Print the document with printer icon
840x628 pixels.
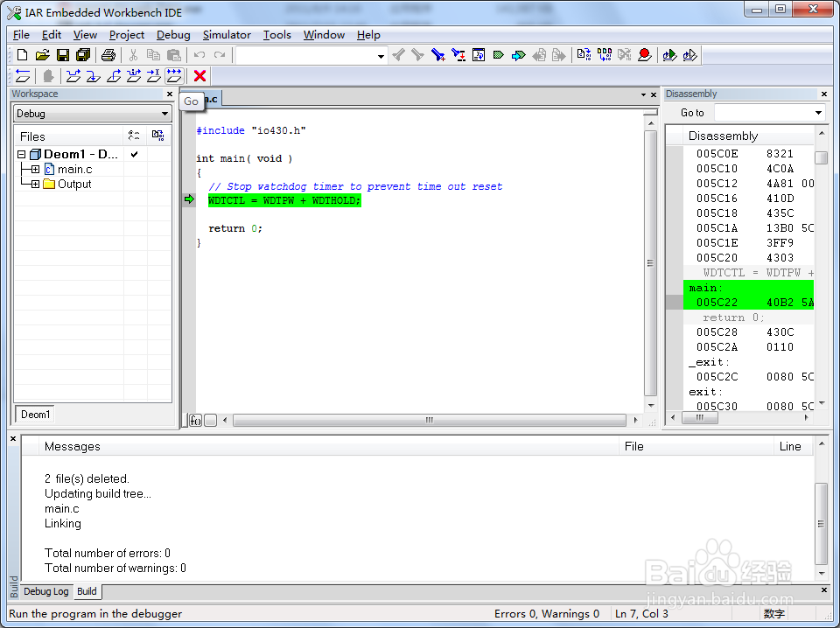(108, 54)
